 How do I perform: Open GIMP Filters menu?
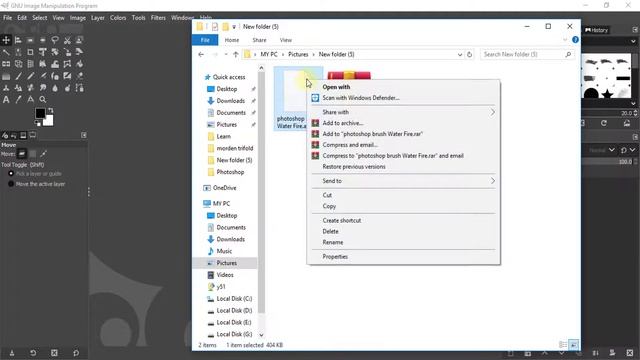pos(158,18)
